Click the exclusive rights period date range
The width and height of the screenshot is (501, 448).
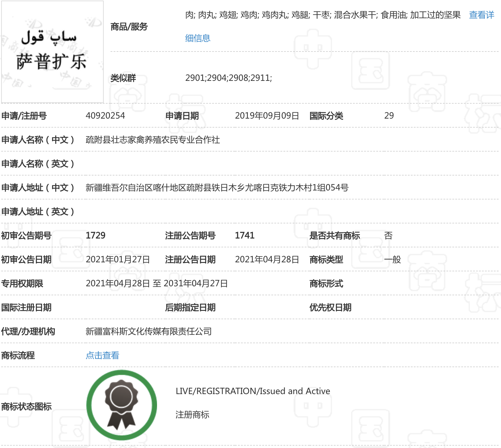tap(157, 283)
